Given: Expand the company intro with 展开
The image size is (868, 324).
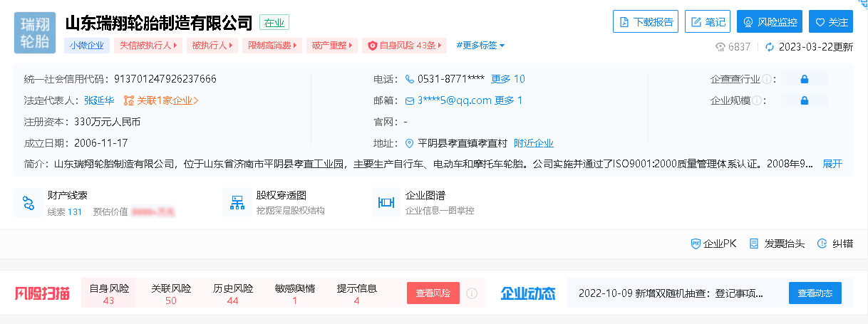Looking at the screenshot, I should (832, 164).
